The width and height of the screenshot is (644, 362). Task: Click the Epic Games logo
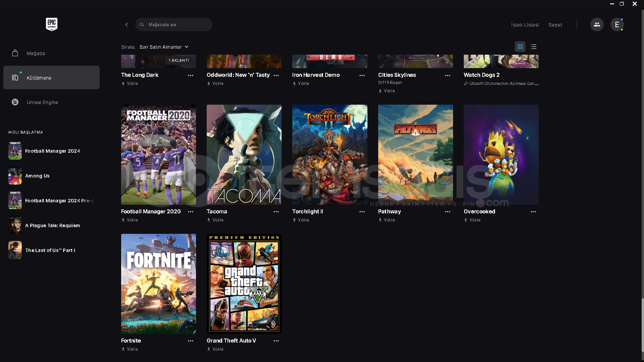click(52, 24)
